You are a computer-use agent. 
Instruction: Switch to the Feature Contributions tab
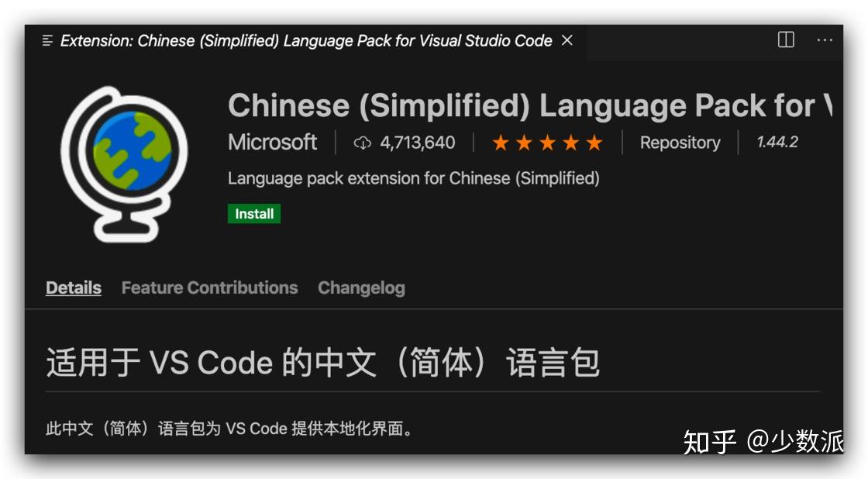(209, 288)
